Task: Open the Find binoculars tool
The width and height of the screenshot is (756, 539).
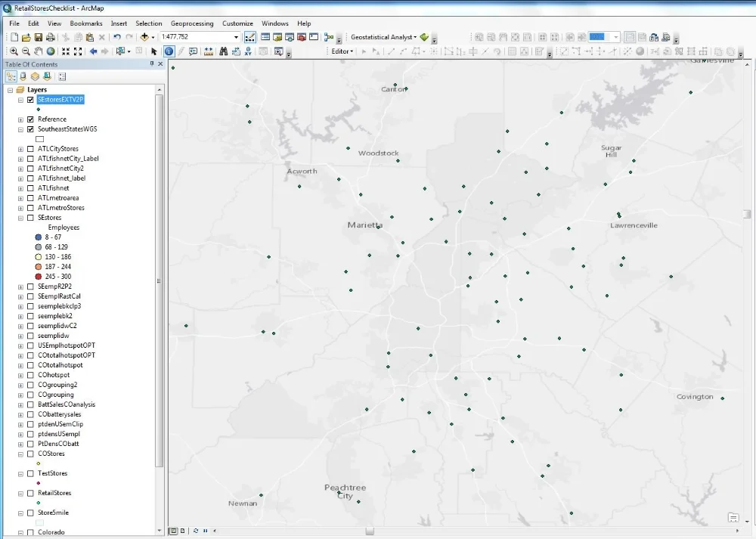Action: tap(223, 51)
